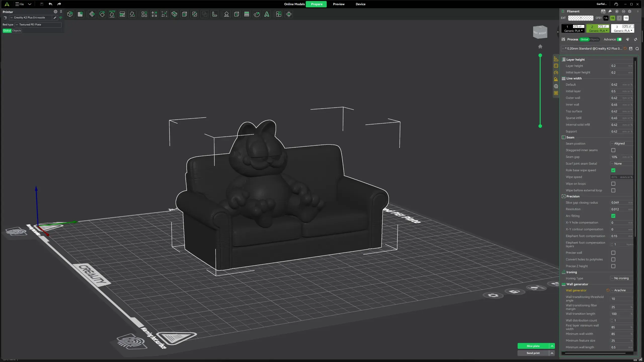The height and width of the screenshot is (362, 644).
Task: Open the Seam position dropdown
Action: (622, 144)
